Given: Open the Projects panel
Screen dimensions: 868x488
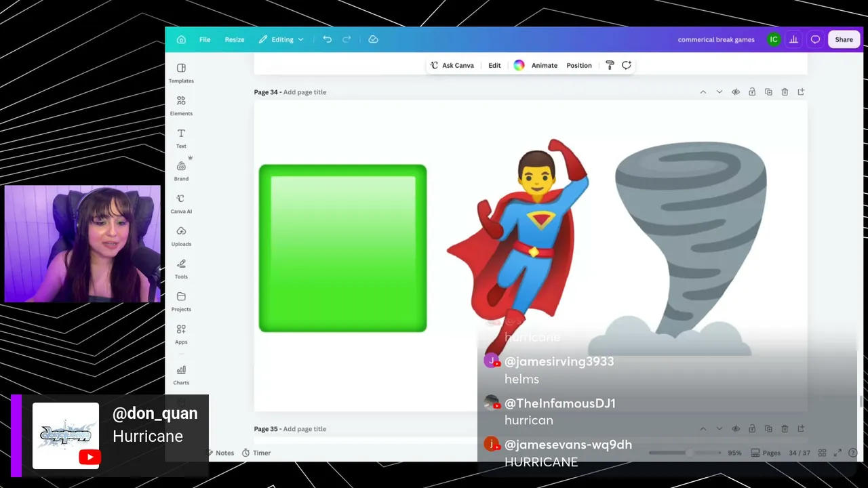Looking at the screenshot, I should point(181,302).
